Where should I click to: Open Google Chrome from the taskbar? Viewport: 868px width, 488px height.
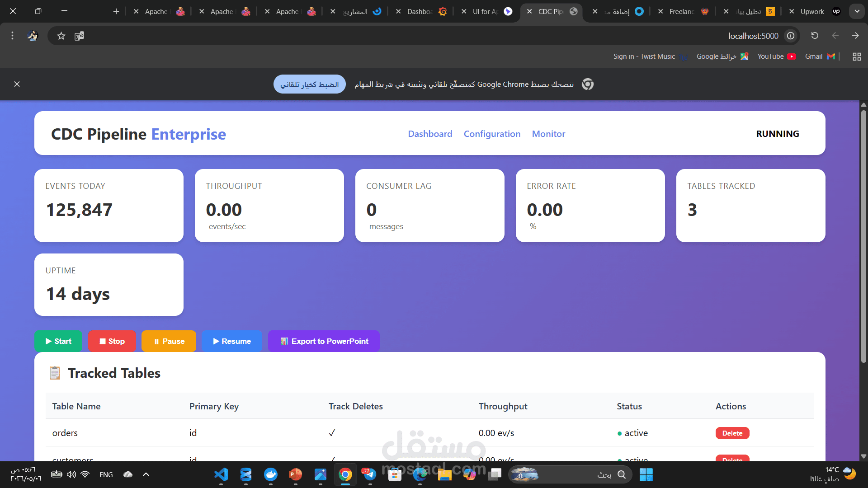[345, 474]
